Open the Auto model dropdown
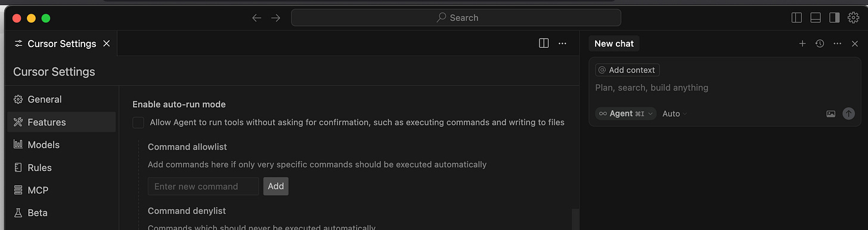This screenshot has width=868, height=230. [674, 113]
